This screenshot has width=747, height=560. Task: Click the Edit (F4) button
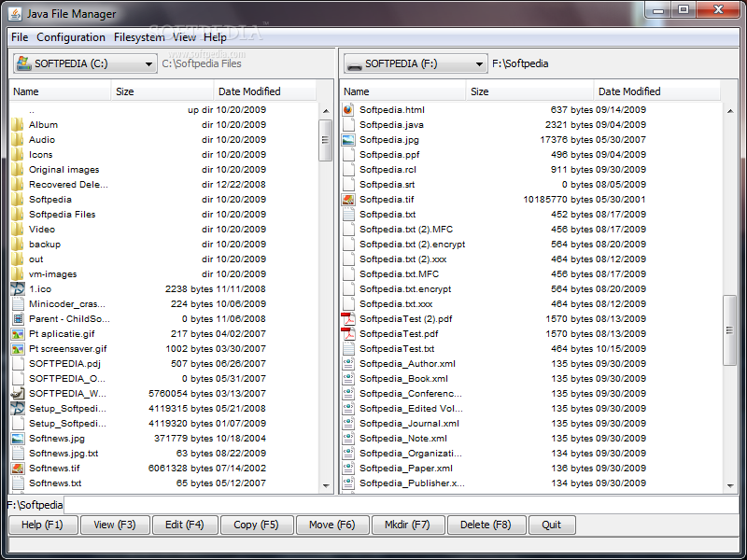click(184, 525)
